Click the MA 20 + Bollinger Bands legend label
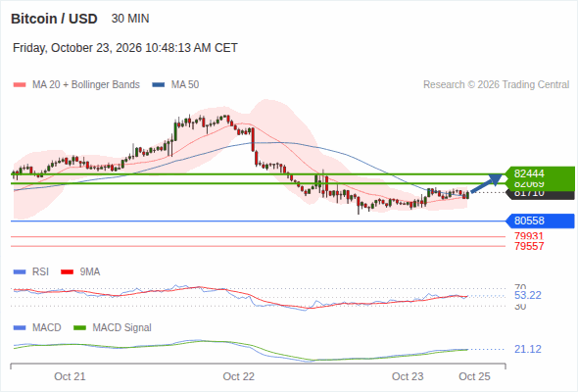Image resolution: width=578 pixels, height=392 pixels. click(86, 85)
